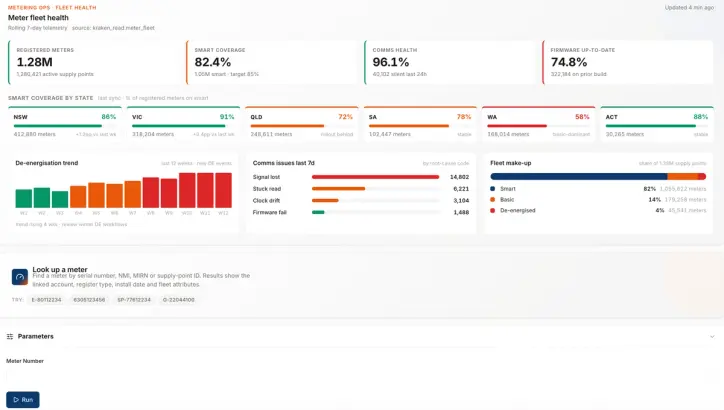
Task: Open the Firmware Up-To-Date 74.8% card
Action: (x=628, y=62)
